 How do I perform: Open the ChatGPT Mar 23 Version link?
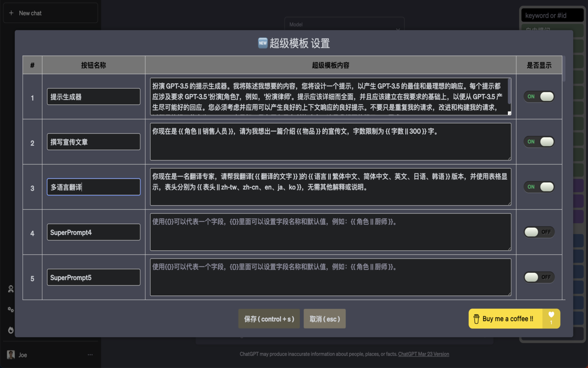(424, 354)
